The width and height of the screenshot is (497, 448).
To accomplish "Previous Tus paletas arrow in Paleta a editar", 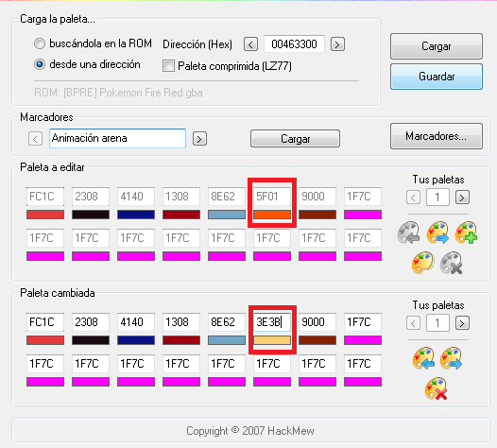I will [x=413, y=198].
